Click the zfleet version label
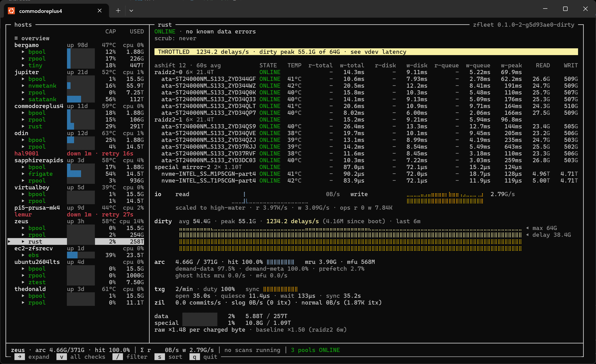The image size is (596, 364). click(524, 25)
